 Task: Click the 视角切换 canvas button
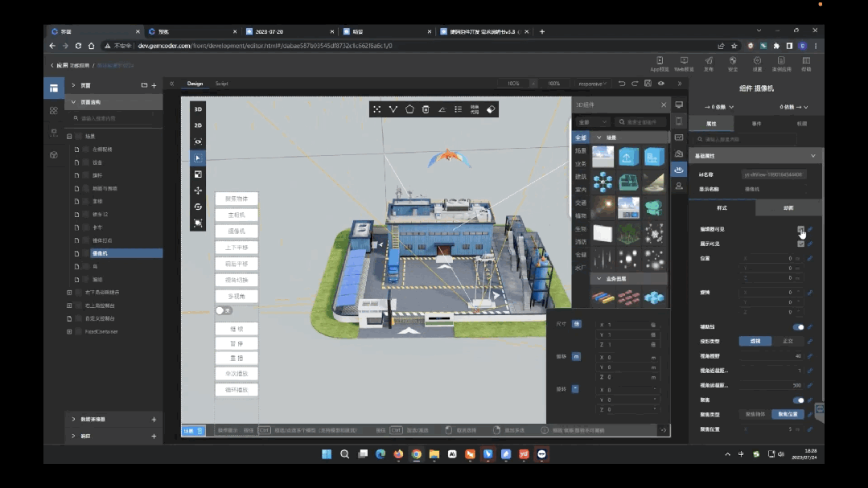[x=237, y=280]
